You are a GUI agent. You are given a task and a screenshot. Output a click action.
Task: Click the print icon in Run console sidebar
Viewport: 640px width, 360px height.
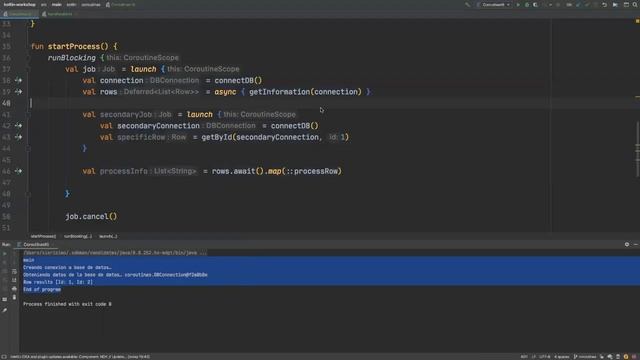coord(14,289)
